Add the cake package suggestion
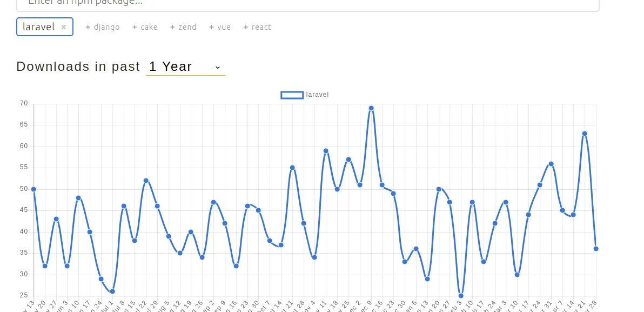This screenshot has height=312, width=644. point(145,27)
